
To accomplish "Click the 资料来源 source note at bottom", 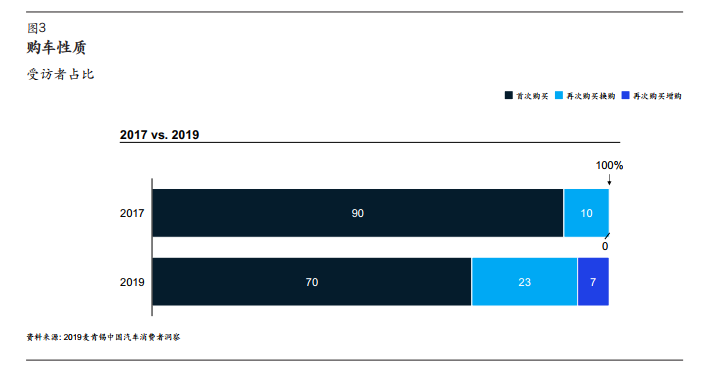I will pyautogui.click(x=103, y=337).
